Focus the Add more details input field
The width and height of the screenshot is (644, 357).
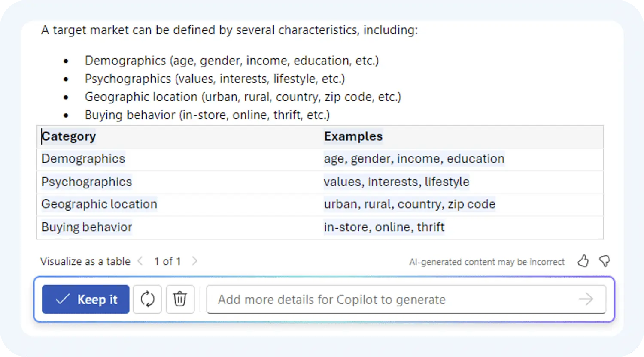(x=386, y=299)
